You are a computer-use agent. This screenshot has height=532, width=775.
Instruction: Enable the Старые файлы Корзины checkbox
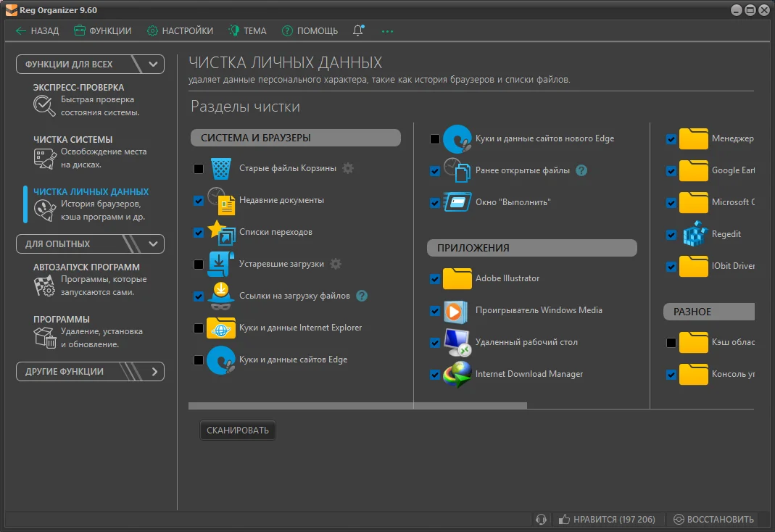[x=199, y=169]
